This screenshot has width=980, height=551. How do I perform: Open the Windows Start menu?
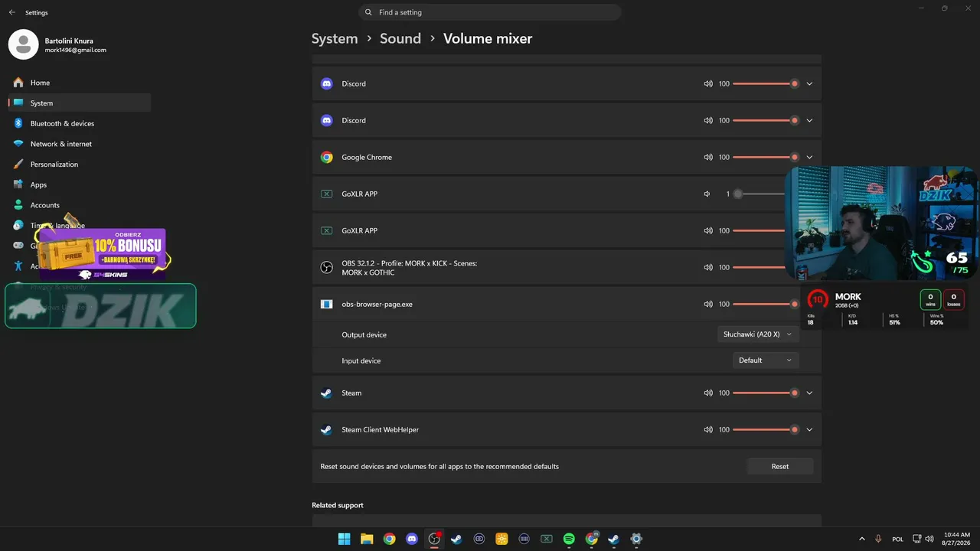click(x=345, y=539)
